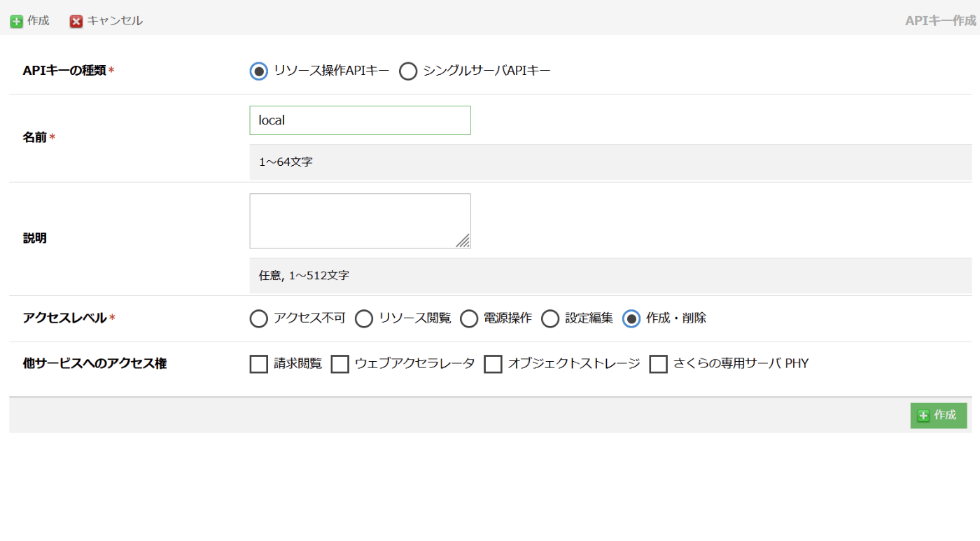Viewport: 980px width, 541px height.
Task: Click the green plus 作成 icon in top toolbar
Action: (16, 21)
